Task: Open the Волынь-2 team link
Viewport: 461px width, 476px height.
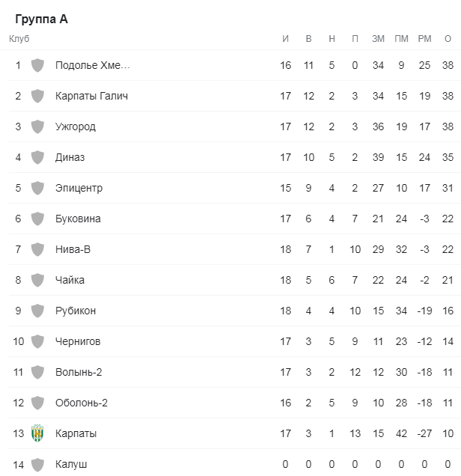Action: coord(79,372)
